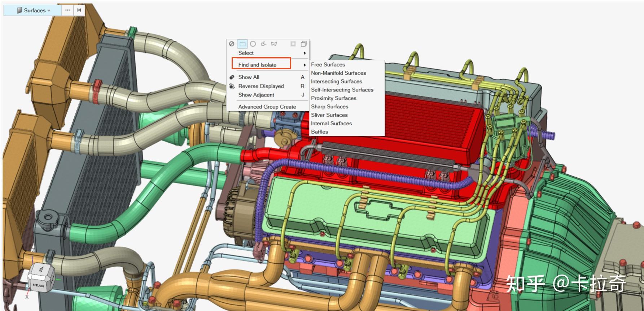
Task: Click the Reverse Displayed icon
Action: click(232, 86)
